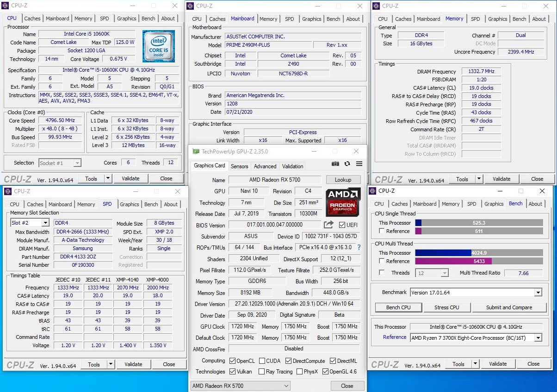Viewport: 557px width, 392px height.
Task: Toggle Vulkan technologies checkbox
Action: point(233,371)
